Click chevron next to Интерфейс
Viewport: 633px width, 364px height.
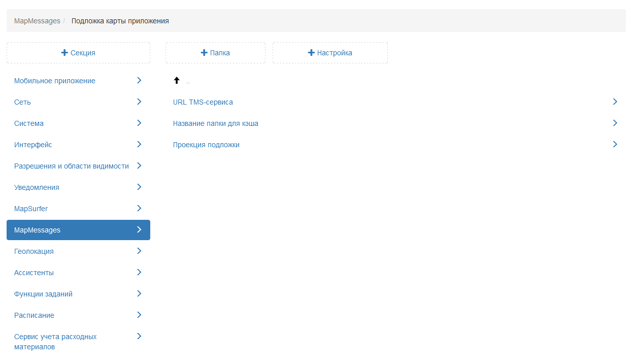[139, 144]
